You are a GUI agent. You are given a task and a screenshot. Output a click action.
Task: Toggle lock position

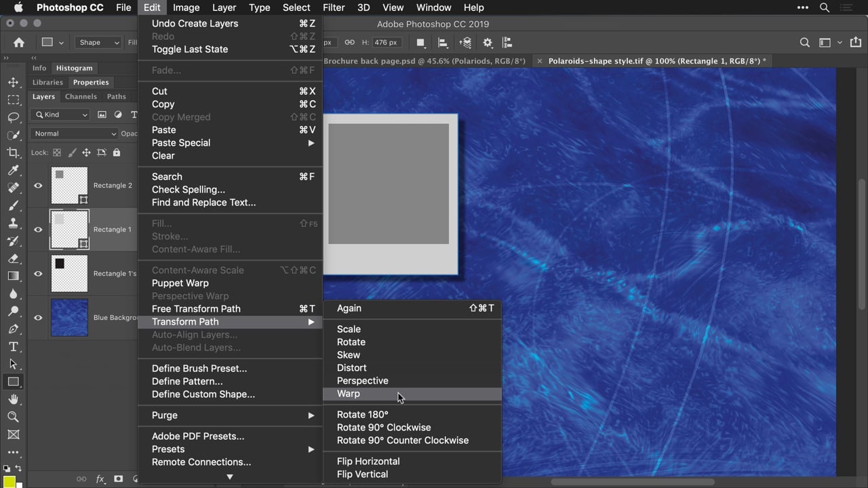pyautogui.click(x=86, y=152)
